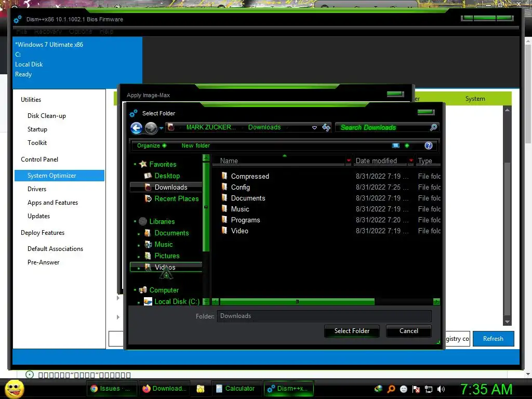532x399 pixels.
Task: Click the Refresh button in Dism++
Action: (494, 339)
